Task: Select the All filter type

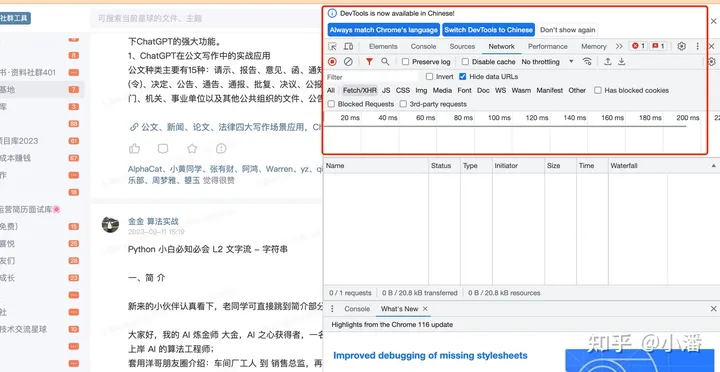Action: 331,90
